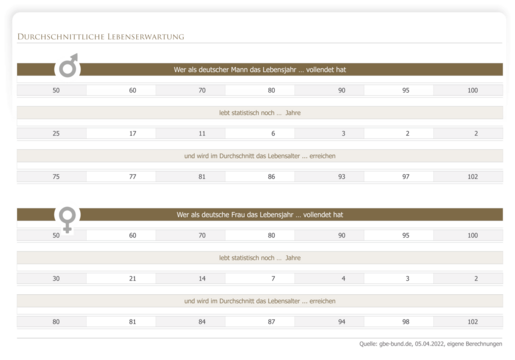Select the title Durchschnittliche Lebenserwartung
The image size is (515, 360).
click(101, 37)
